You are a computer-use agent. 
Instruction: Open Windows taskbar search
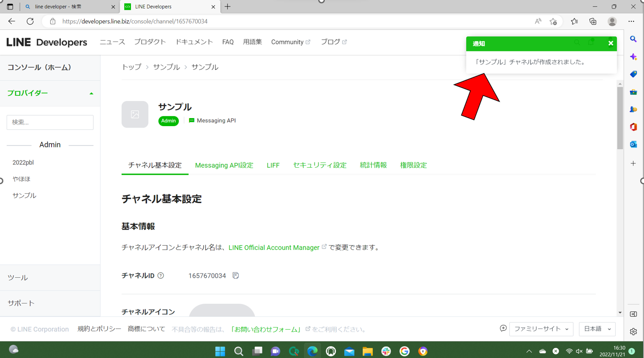[239, 351]
